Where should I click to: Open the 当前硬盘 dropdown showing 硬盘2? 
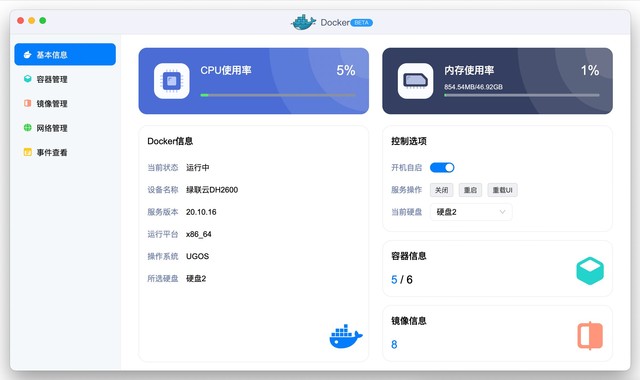tap(471, 212)
